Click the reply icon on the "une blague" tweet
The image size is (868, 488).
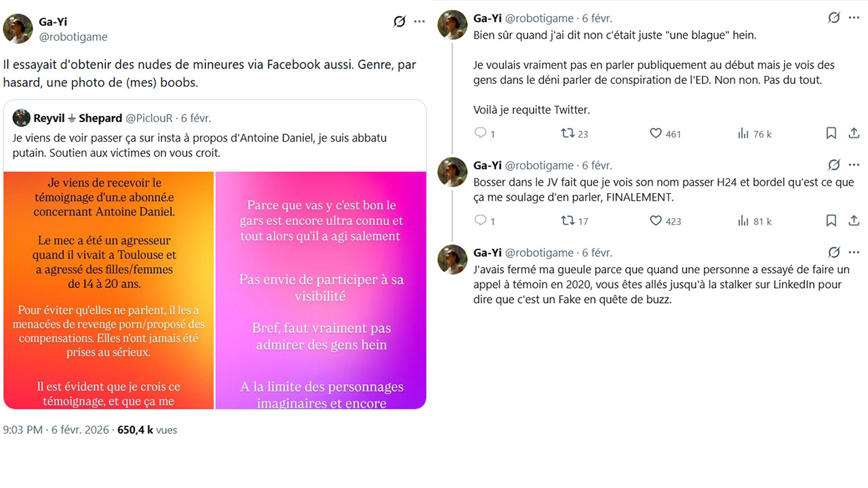coord(480,134)
